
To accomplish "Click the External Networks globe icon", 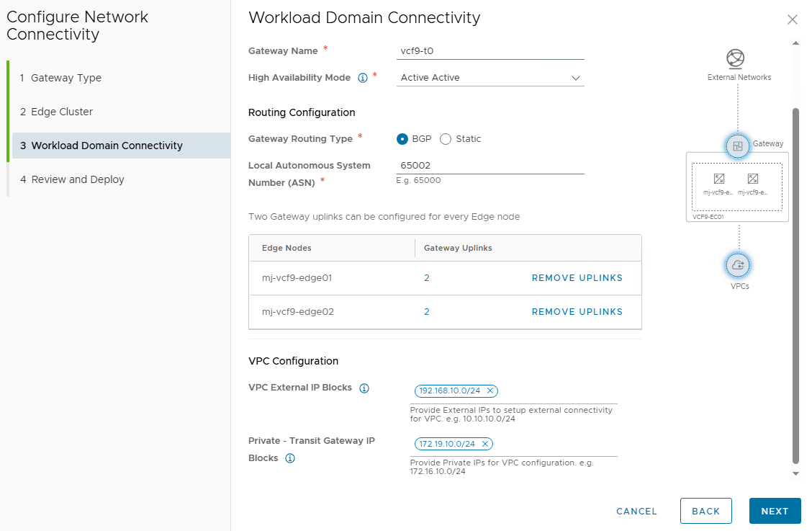I will [x=735, y=58].
